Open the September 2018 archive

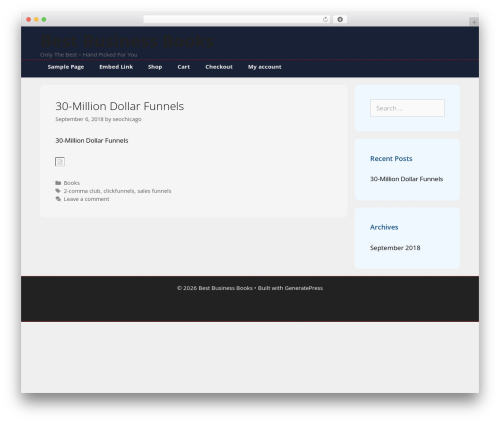(x=395, y=248)
